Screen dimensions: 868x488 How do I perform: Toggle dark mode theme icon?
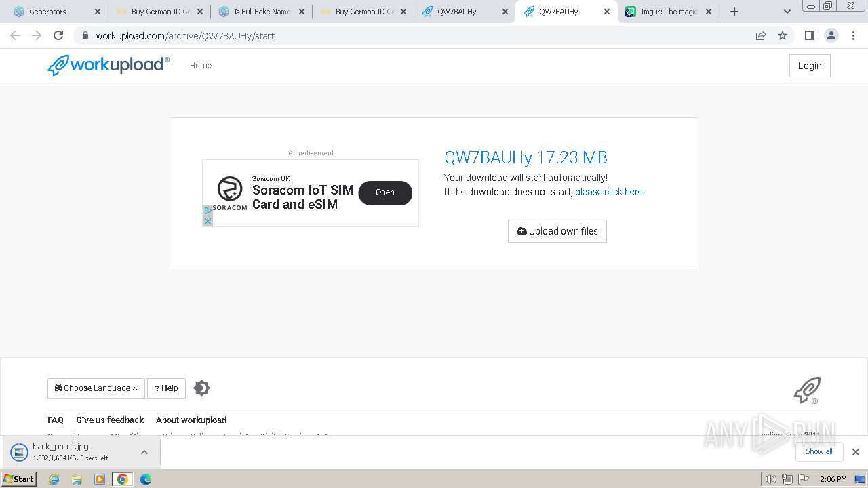(x=201, y=388)
